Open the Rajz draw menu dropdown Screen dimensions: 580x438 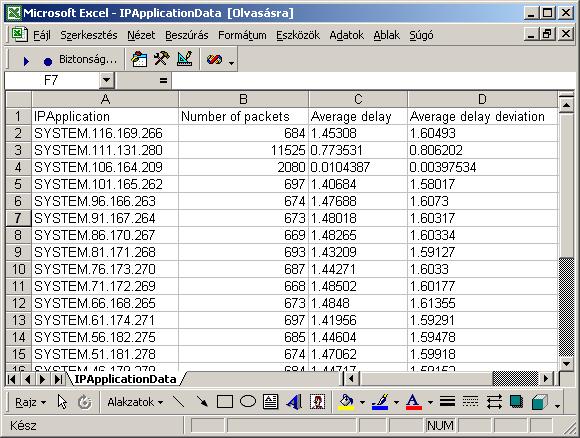[x=31, y=402]
